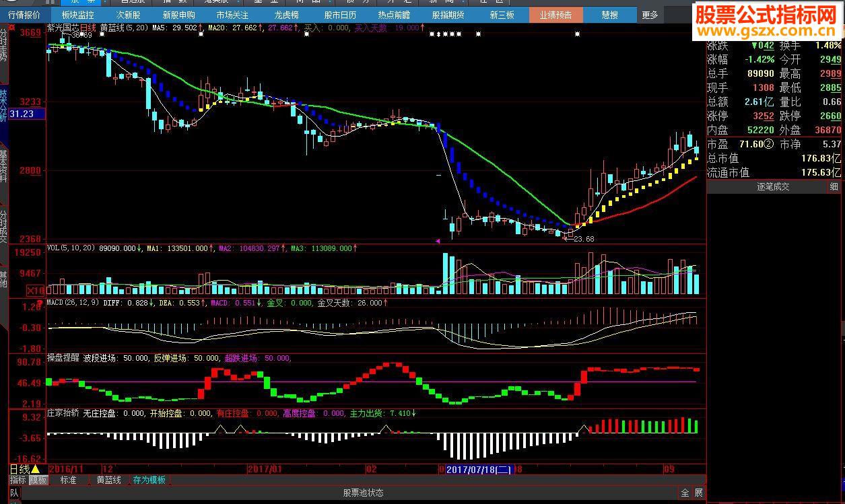
Task: Expand the 更多 tabs dropdown
Action: [650, 15]
